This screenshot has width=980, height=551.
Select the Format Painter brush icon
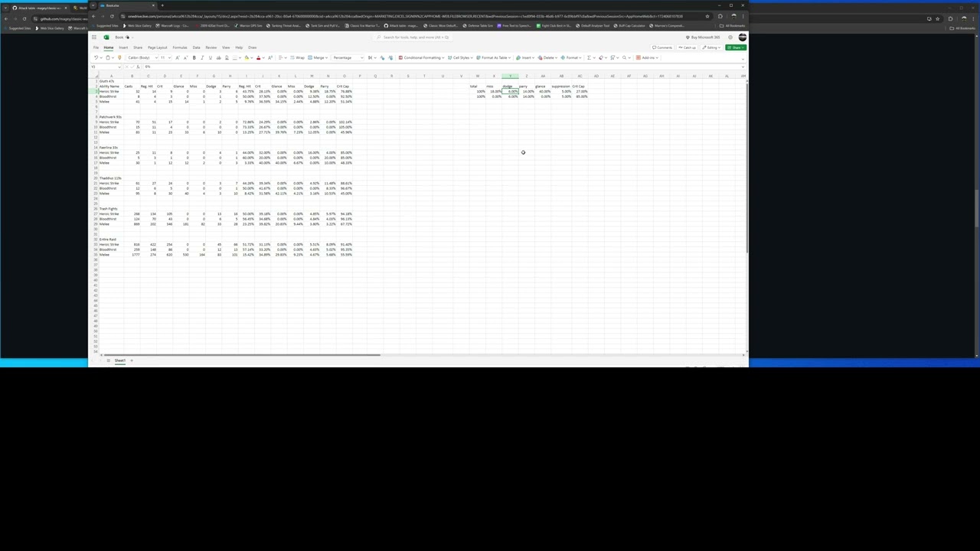(119, 57)
